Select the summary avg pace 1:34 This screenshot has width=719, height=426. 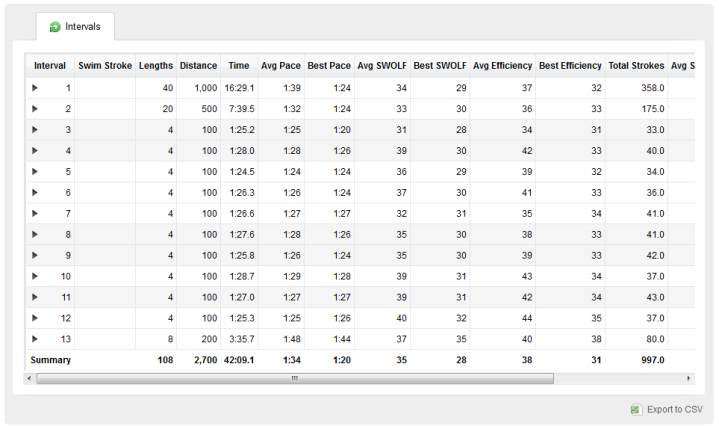click(292, 360)
